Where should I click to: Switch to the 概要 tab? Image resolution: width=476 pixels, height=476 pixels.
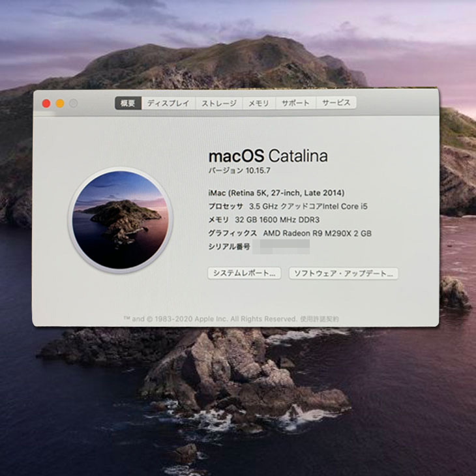(128, 103)
